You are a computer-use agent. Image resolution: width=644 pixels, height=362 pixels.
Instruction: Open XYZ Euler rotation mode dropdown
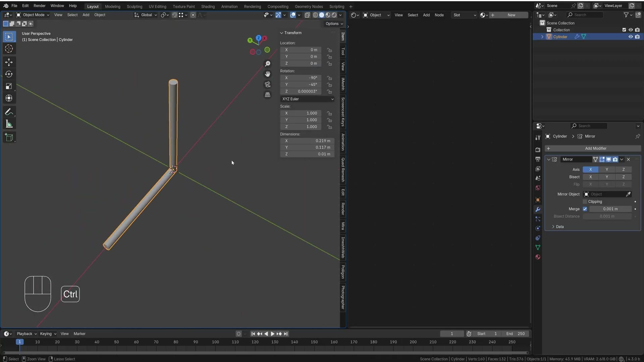[x=308, y=99]
